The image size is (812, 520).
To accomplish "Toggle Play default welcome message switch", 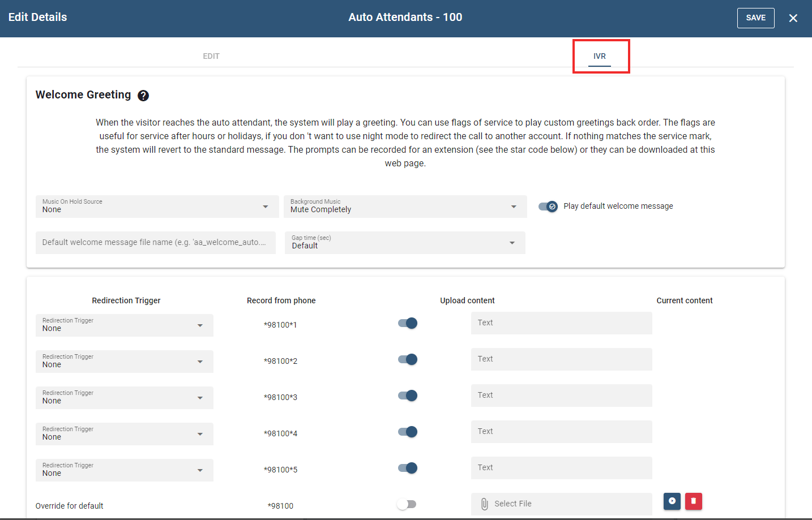I will point(548,207).
